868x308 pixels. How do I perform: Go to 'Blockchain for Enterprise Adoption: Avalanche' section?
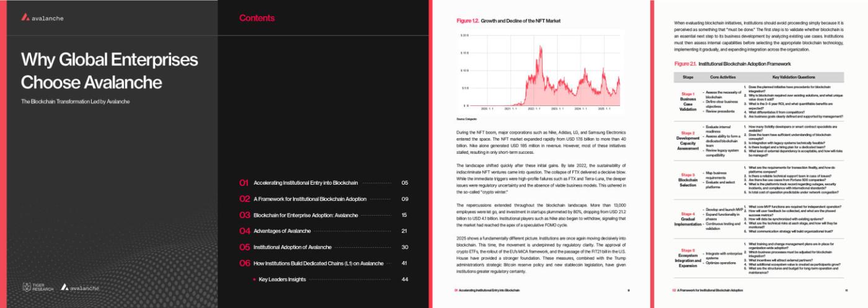306,215
